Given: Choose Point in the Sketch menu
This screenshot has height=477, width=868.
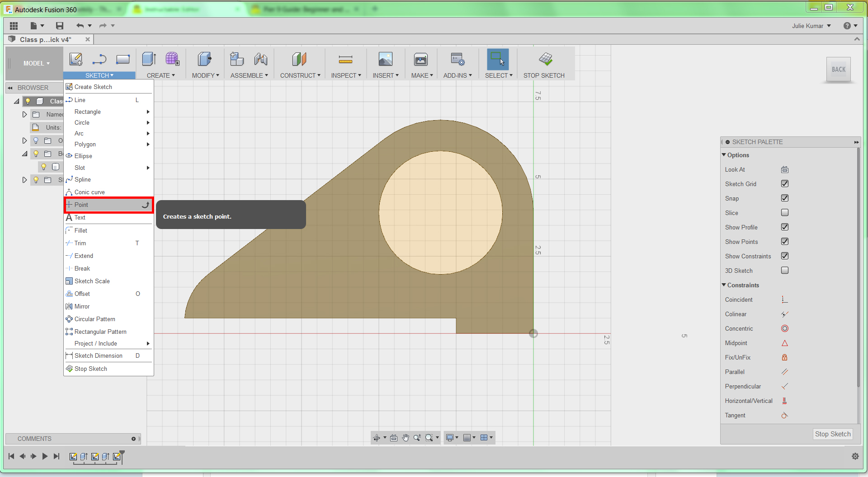Looking at the screenshot, I should [x=109, y=205].
